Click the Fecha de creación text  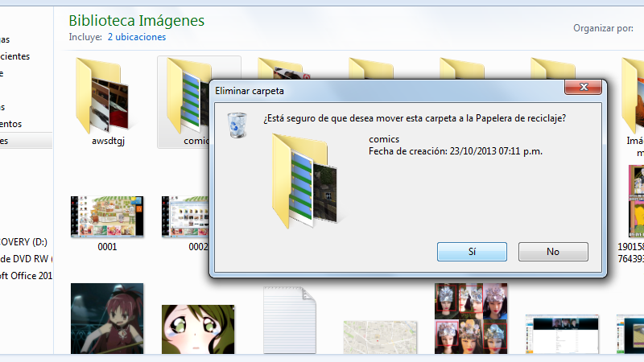click(456, 151)
